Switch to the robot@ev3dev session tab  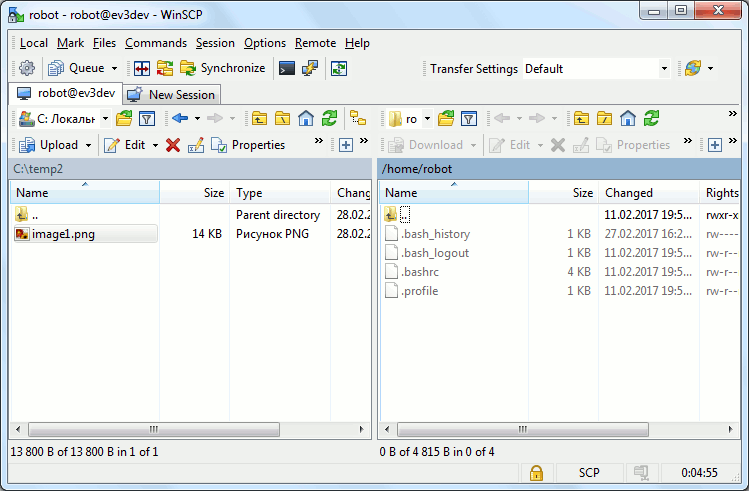pyautogui.click(x=66, y=93)
